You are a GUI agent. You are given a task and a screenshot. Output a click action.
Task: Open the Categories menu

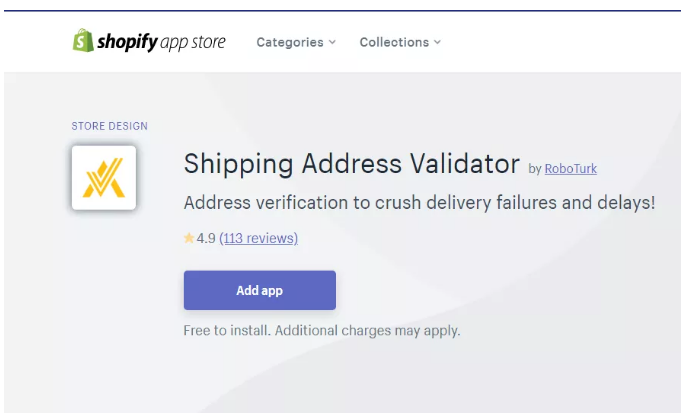pos(290,42)
